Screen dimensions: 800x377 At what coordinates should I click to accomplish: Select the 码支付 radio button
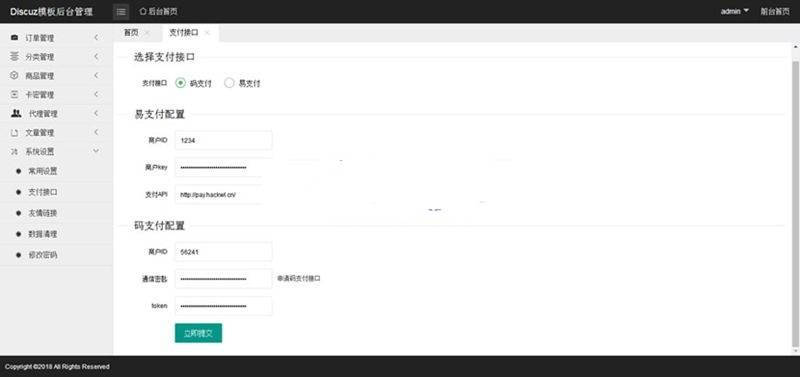[180, 83]
